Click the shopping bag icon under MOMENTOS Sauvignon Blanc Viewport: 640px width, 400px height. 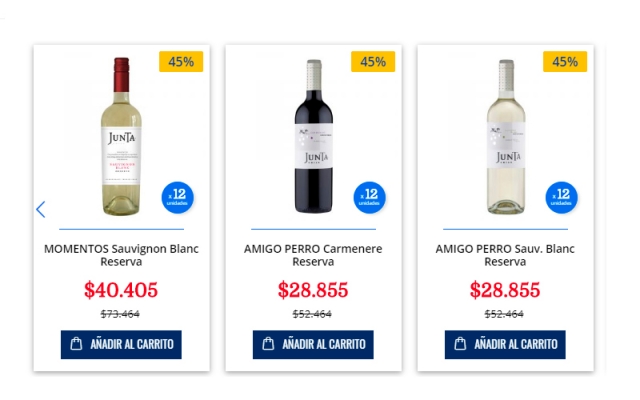[x=77, y=344]
